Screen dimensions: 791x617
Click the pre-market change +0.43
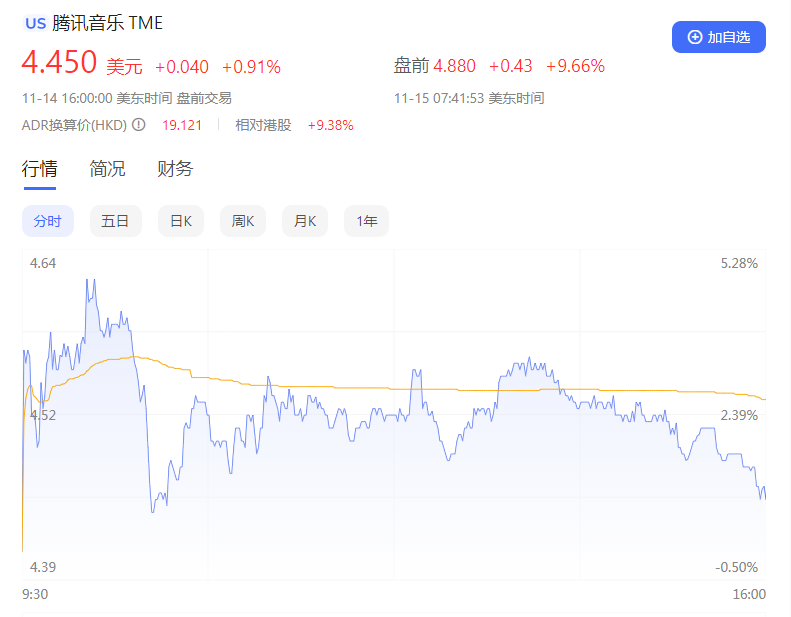511,66
